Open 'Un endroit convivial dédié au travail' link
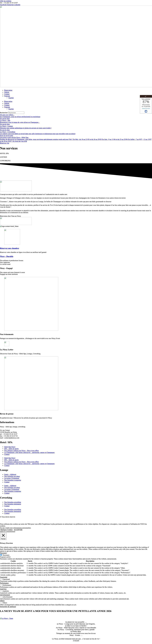Image resolution: width=152 pixels, height=644 pixels. 38,134
